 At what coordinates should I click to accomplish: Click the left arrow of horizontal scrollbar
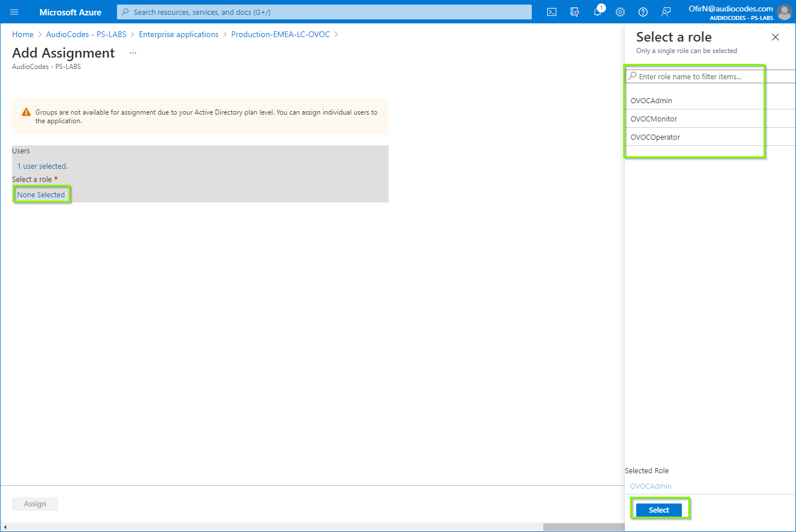click(x=5, y=527)
